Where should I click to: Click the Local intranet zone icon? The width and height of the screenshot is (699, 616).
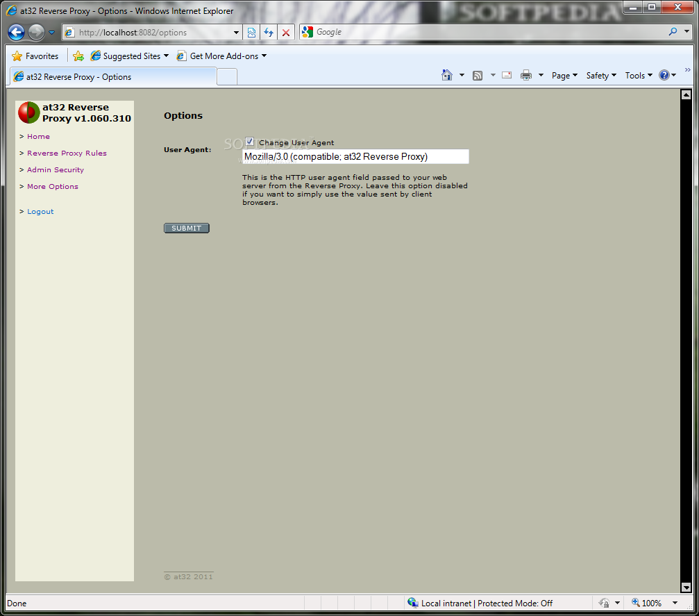412,603
